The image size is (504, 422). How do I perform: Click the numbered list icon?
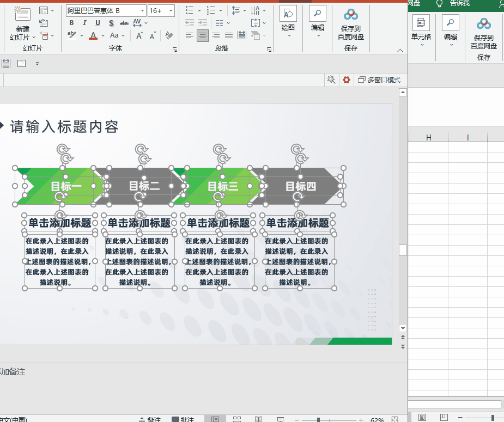point(211,10)
